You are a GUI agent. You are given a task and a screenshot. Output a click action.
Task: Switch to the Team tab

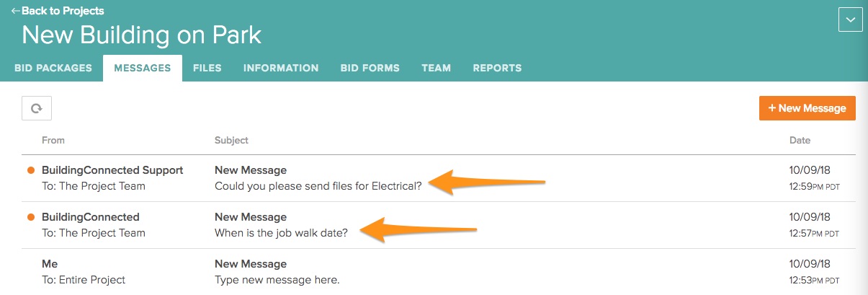pos(436,69)
